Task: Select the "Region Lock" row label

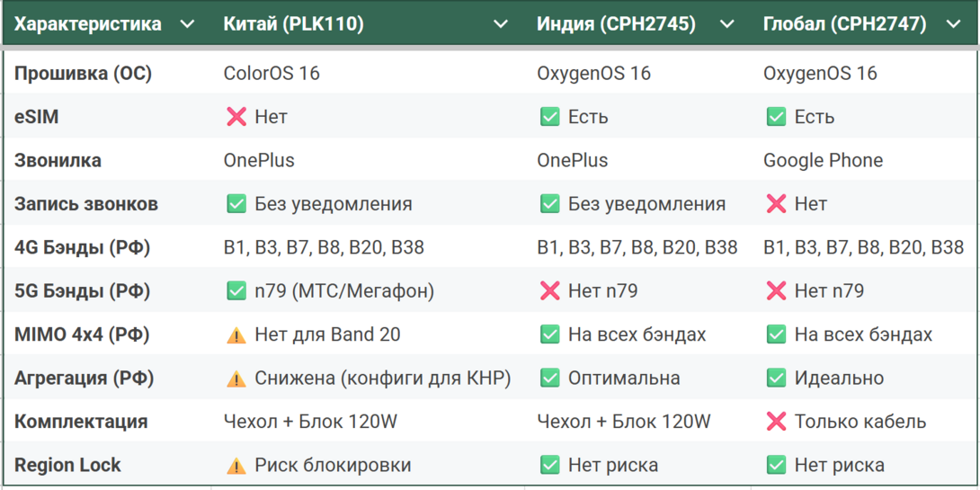Action: tap(67, 466)
